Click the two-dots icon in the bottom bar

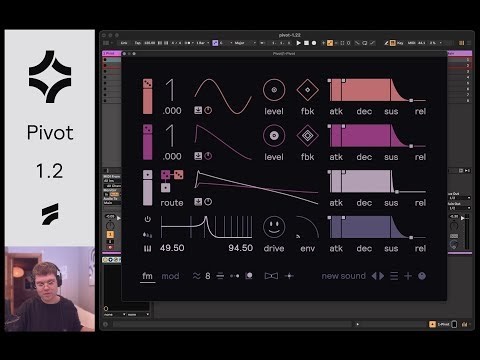(235, 276)
